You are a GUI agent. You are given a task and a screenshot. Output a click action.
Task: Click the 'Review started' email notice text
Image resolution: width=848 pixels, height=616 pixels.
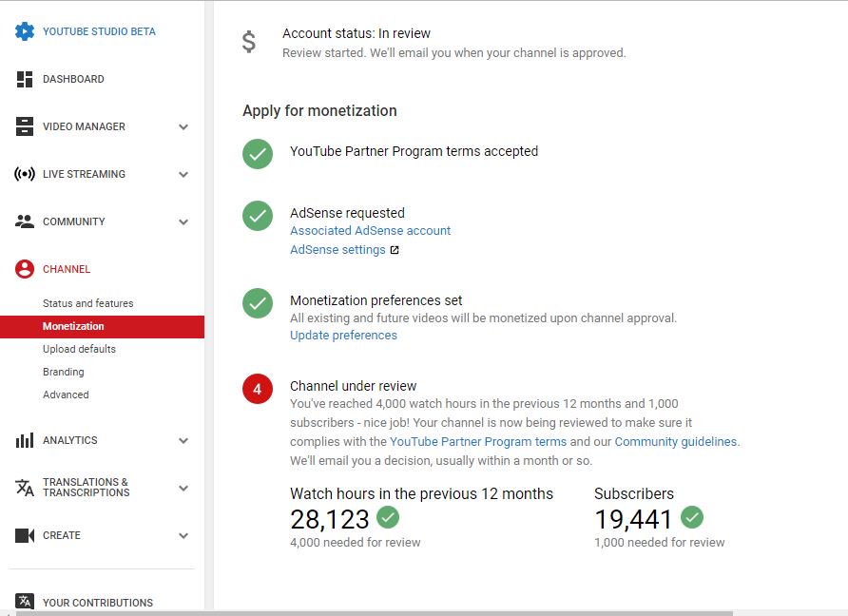[453, 53]
